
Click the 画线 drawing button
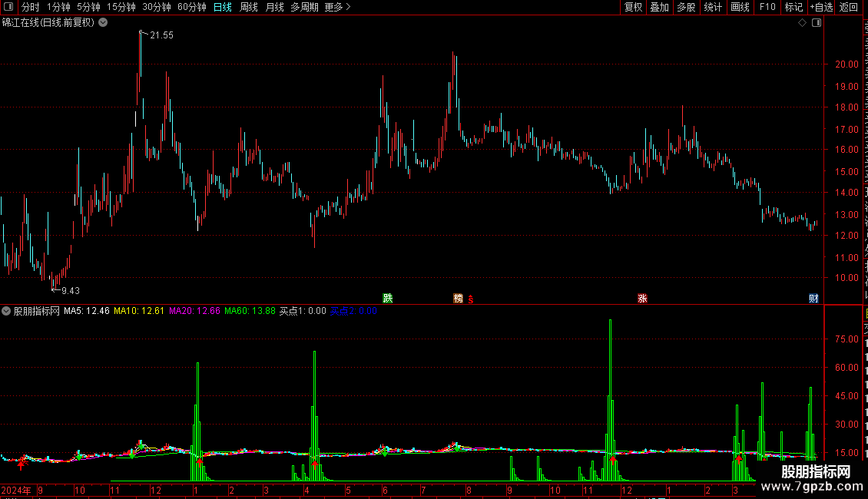(740, 7)
